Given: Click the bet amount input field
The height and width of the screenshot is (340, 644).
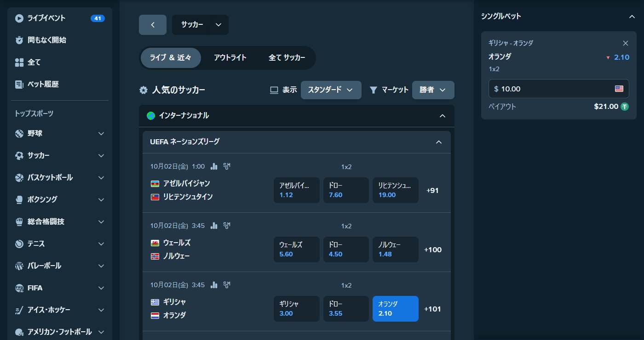Looking at the screenshot, I should point(559,89).
